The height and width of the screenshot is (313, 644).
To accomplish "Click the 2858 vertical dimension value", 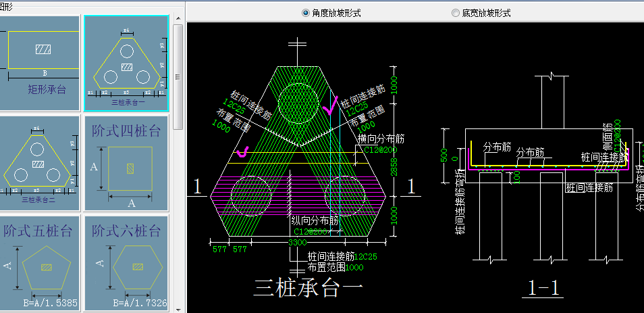I will [394, 166].
